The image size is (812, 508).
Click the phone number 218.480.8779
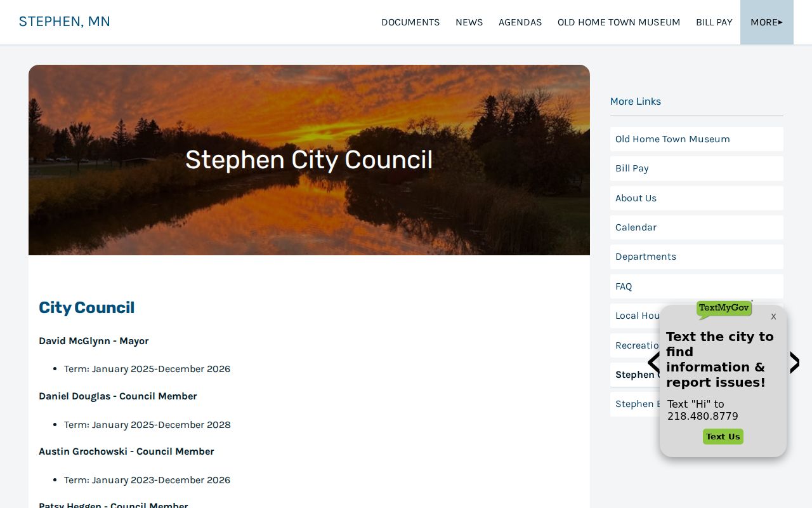coord(703,417)
